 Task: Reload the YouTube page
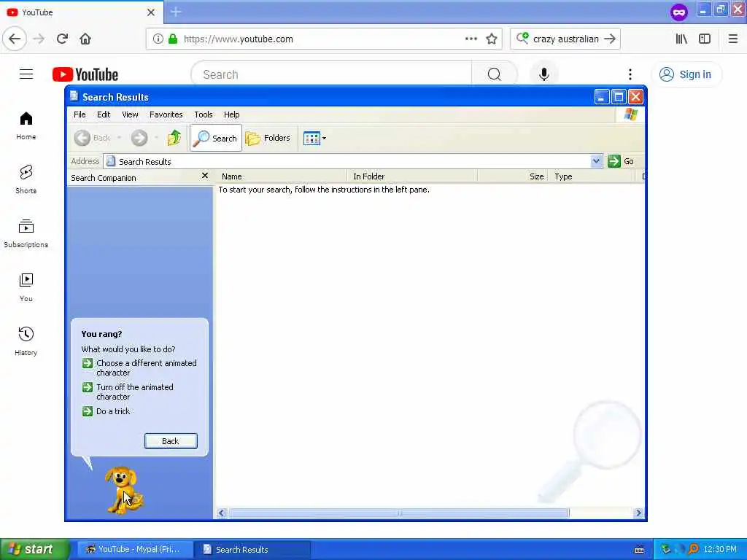point(62,39)
